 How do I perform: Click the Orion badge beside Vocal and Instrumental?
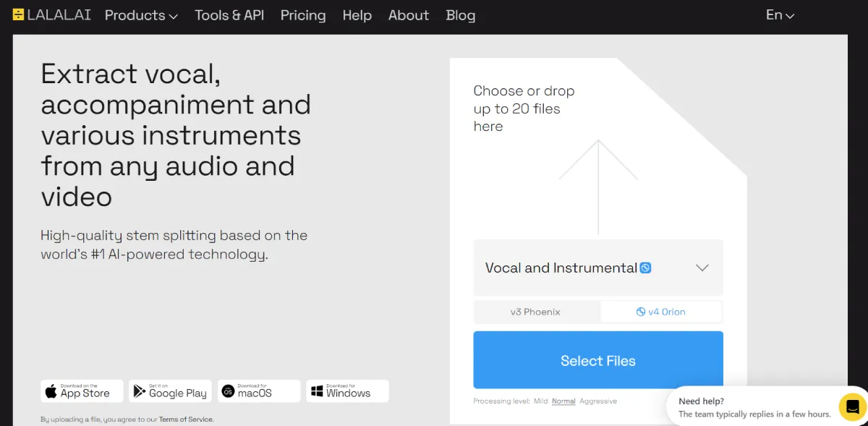coord(646,268)
